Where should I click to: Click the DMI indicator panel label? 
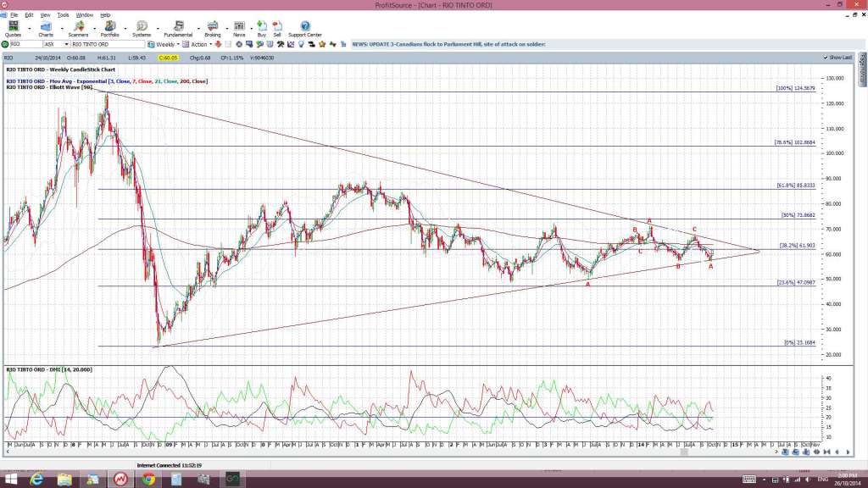(x=49, y=369)
